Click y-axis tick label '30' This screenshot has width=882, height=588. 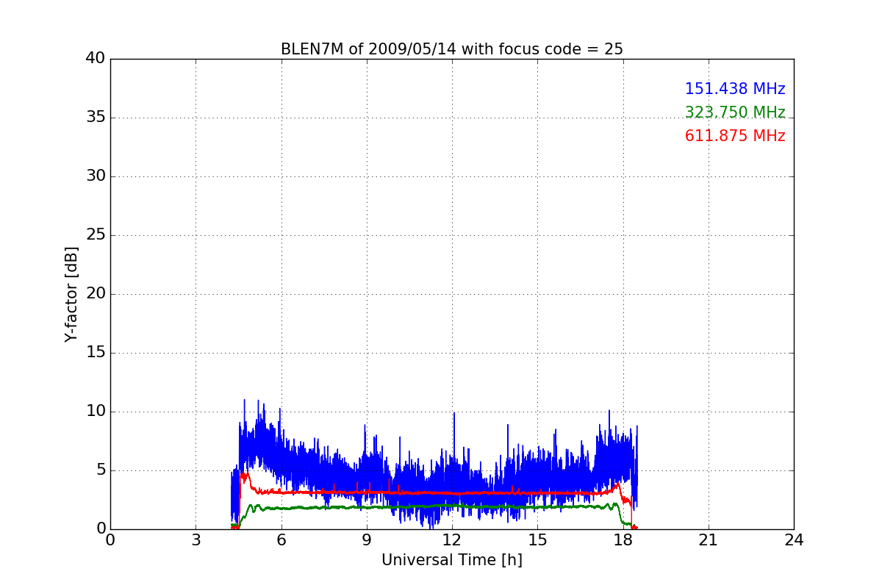click(x=96, y=176)
